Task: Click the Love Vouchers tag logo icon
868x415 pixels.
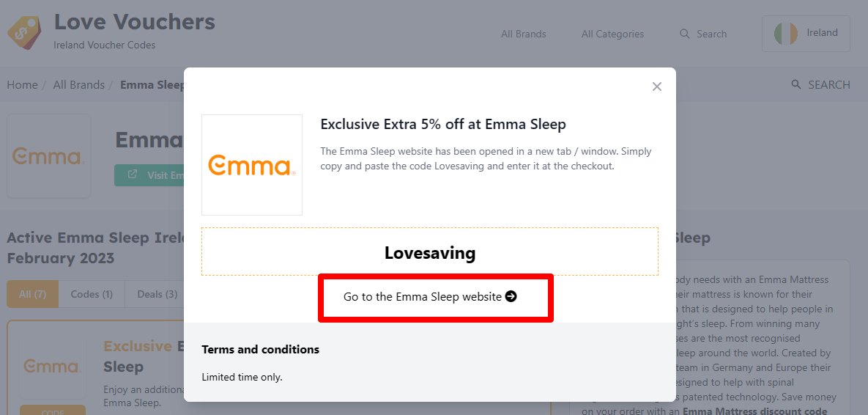Action: 23,33
